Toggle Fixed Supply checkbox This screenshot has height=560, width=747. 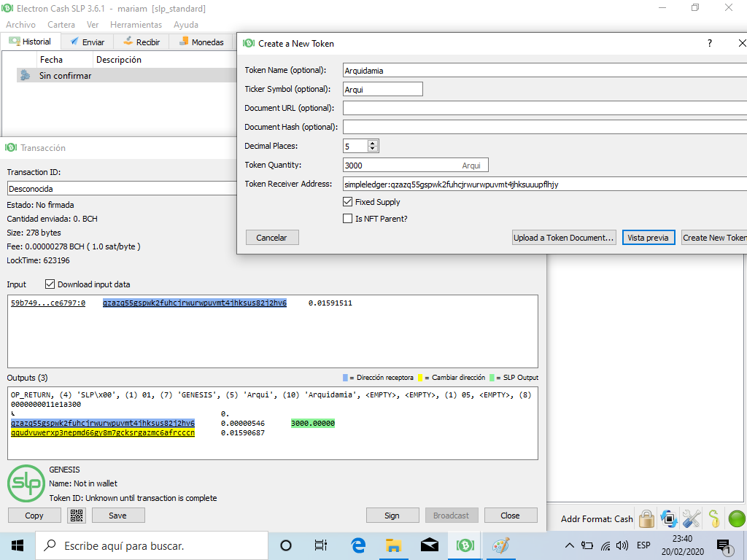[348, 202]
